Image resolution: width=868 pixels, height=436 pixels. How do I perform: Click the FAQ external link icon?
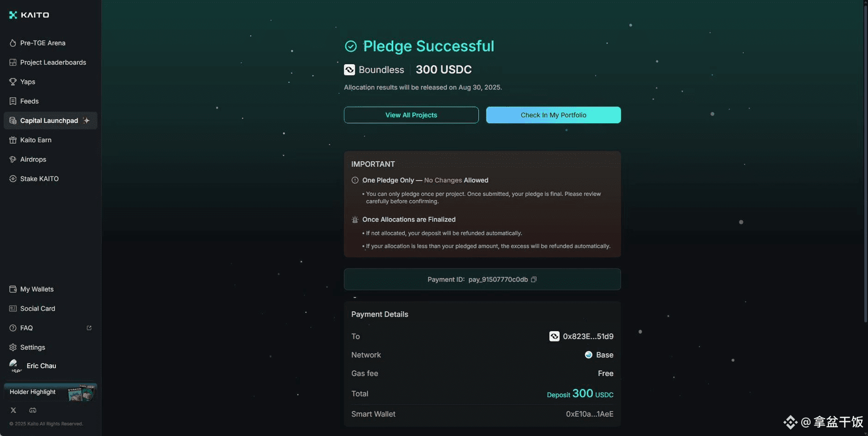89,328
